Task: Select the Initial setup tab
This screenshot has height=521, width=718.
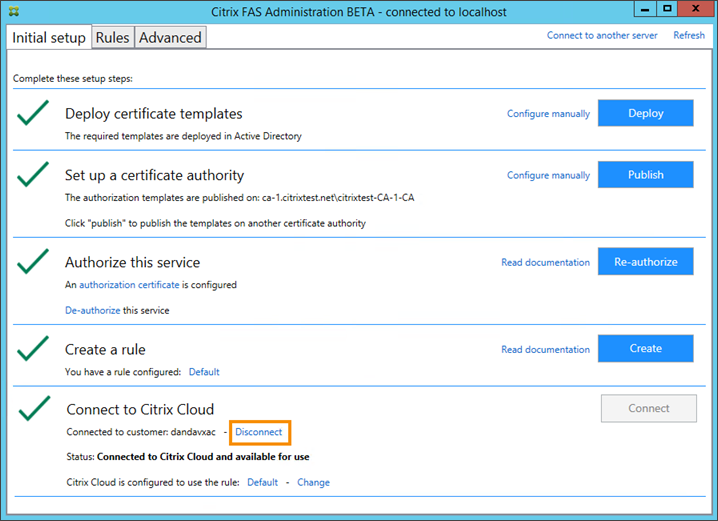Action: click(x=49, y=37)
